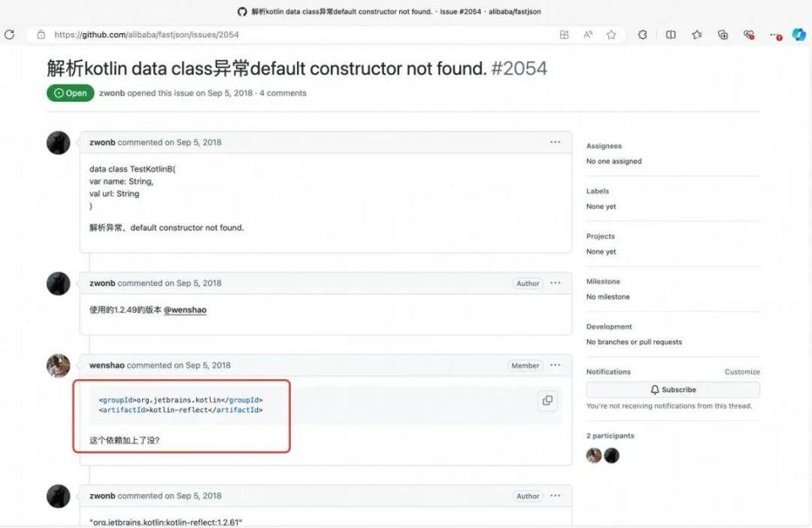Copy the code snippet in wenshao's comment
The width and height of the screenshot is (812, 528).
point(547,401)
